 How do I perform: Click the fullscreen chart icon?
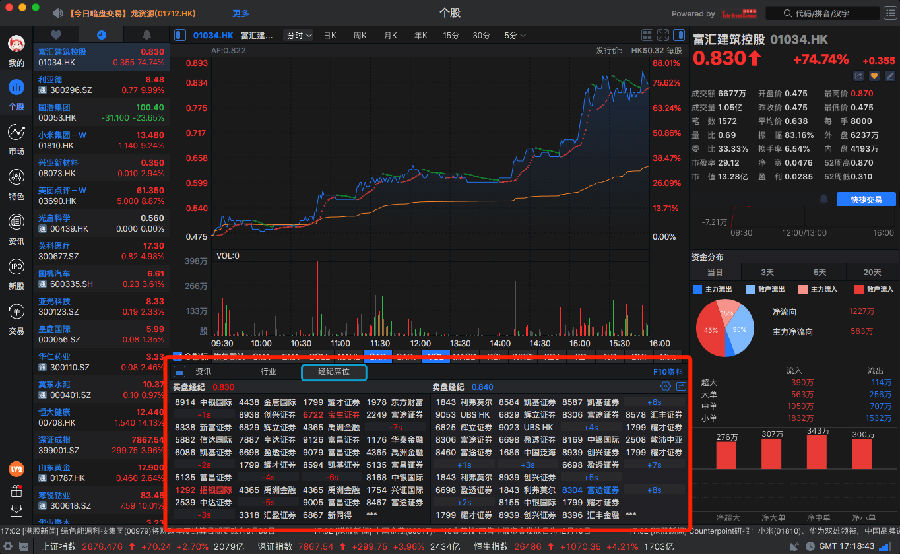(663, 35)
